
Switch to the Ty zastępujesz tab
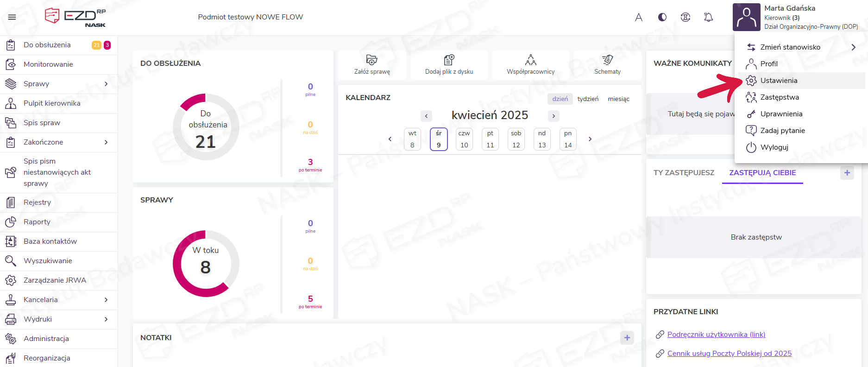pos(684,173)
